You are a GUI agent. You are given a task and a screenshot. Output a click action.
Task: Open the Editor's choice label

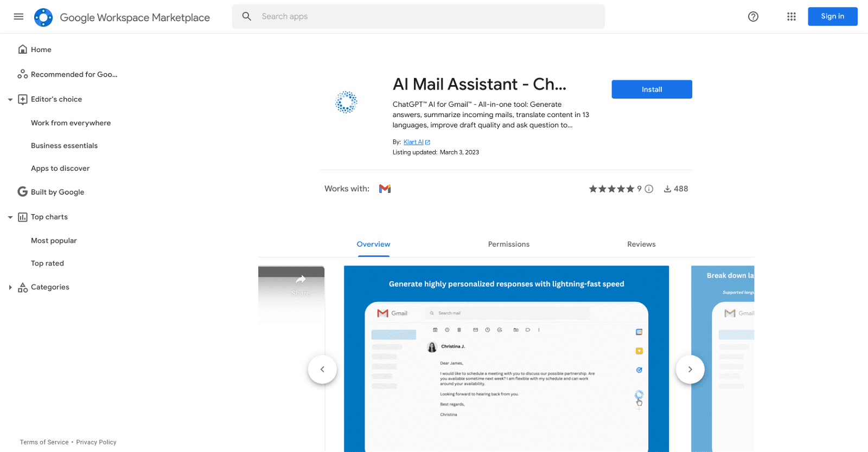pos(56,99)
